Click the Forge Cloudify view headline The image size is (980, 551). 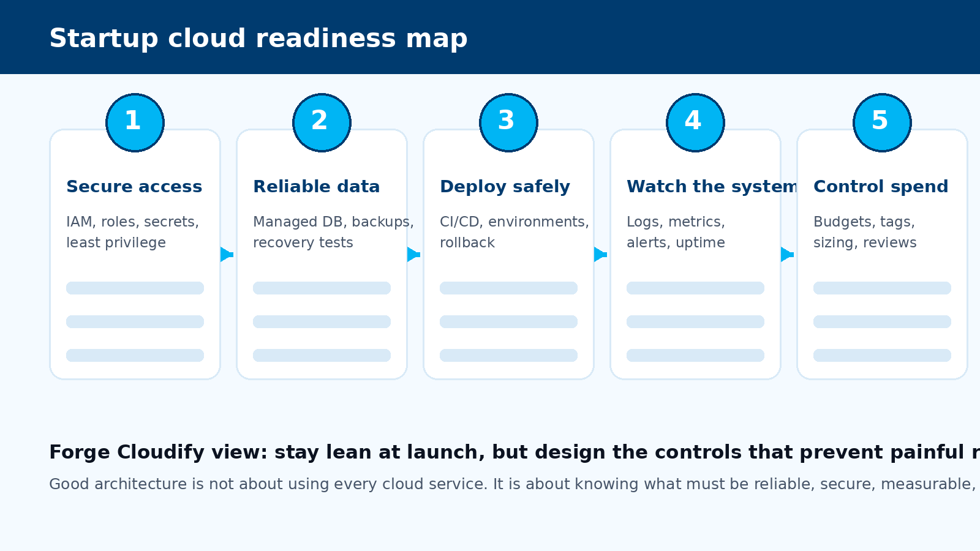pos(514,452)
